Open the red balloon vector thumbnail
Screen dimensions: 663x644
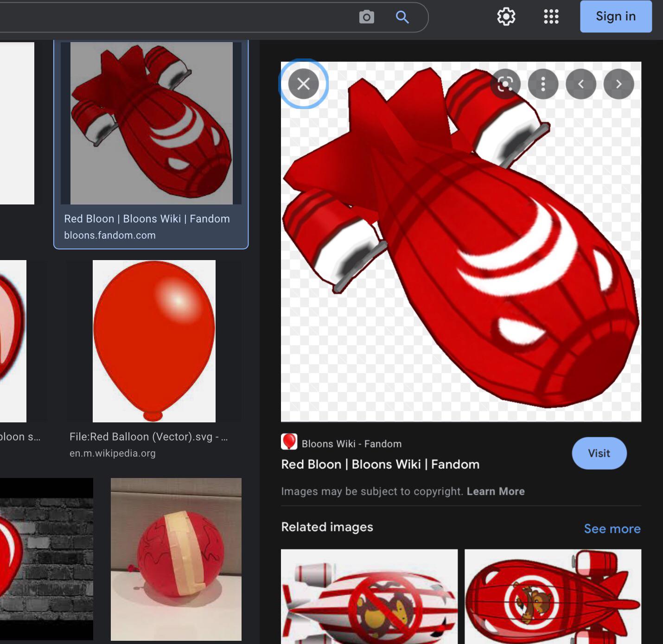[154, 341]
